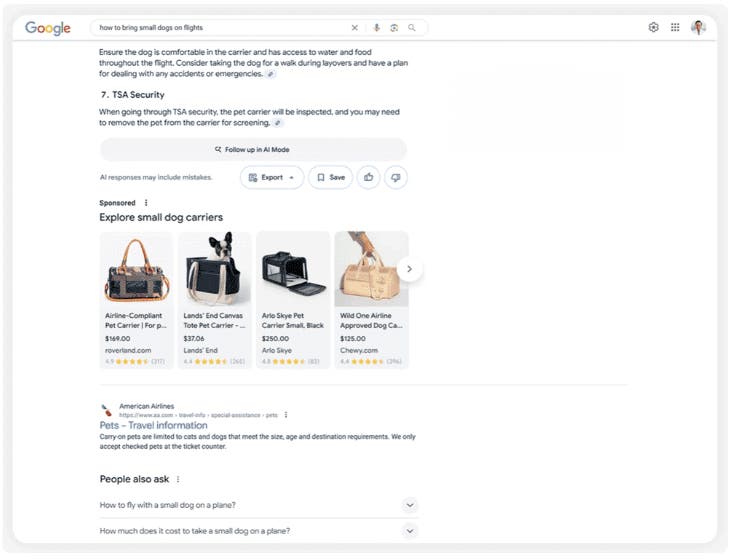Give the AI response a thumbs up
Image resolution: width=738 pixels, height=559 pixels.
point(368,177)
